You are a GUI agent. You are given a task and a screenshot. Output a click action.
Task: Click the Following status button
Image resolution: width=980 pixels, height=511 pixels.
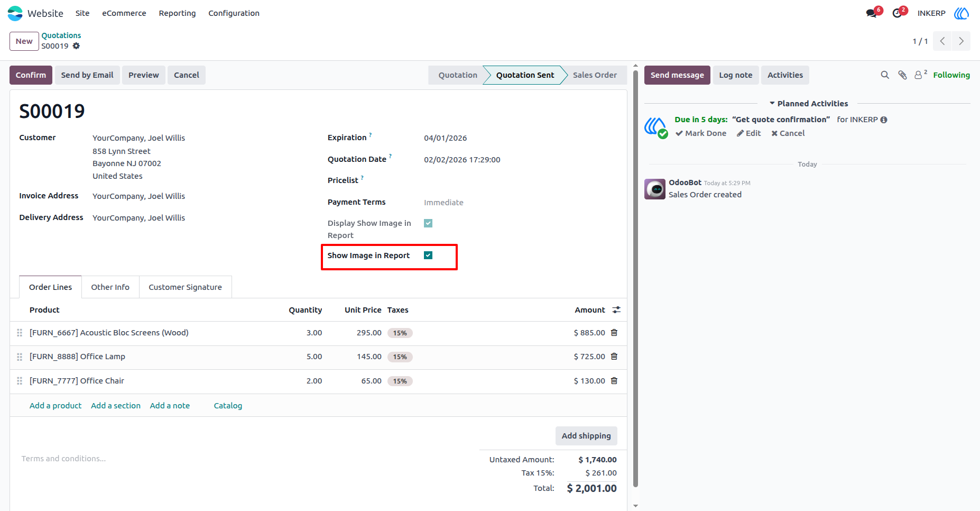point(951,75)
